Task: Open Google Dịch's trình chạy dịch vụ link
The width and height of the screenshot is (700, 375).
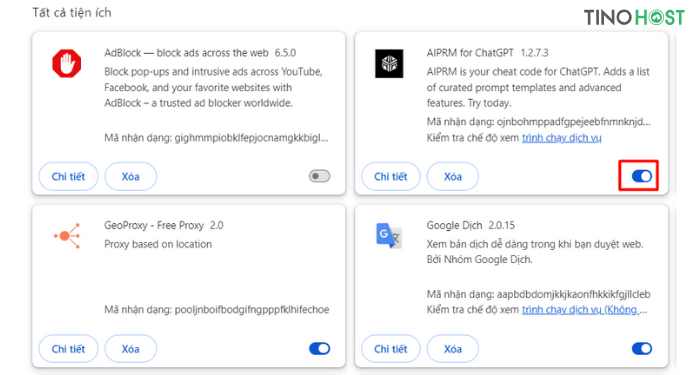Action: [584, 310]
